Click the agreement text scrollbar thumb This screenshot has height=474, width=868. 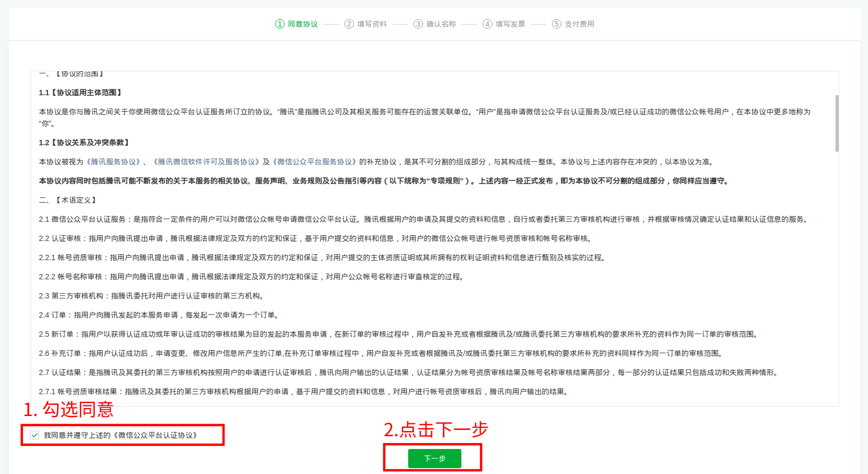[837, 123]
